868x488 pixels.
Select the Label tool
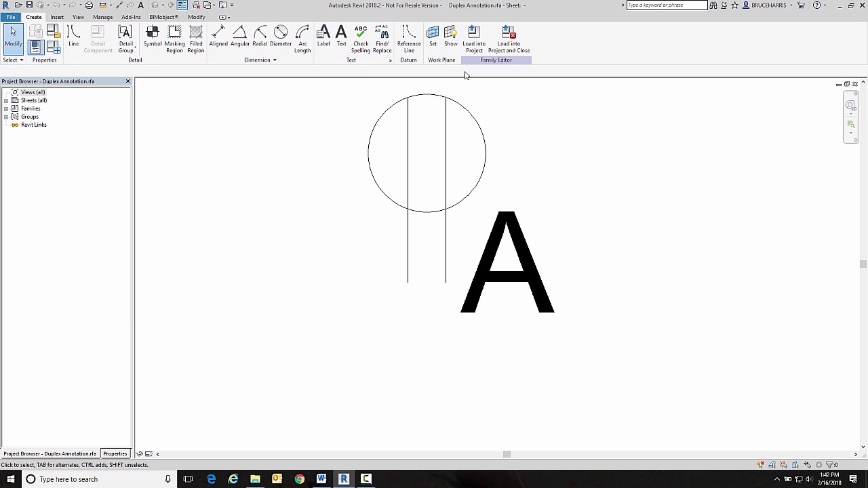(323, 37)
